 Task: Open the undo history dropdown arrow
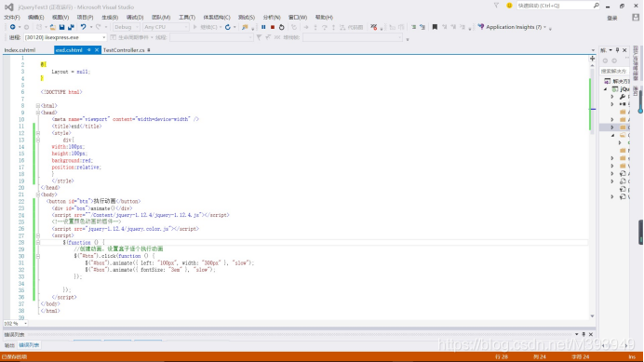pyautogui.click(x=91, y=27)
